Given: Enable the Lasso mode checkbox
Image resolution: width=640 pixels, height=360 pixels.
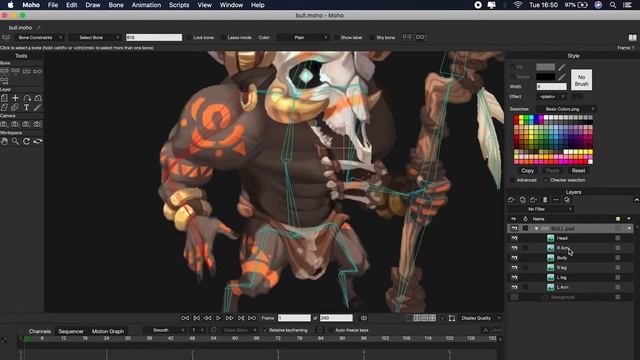Looking at the screenshot, I should (x=224, y=38).
